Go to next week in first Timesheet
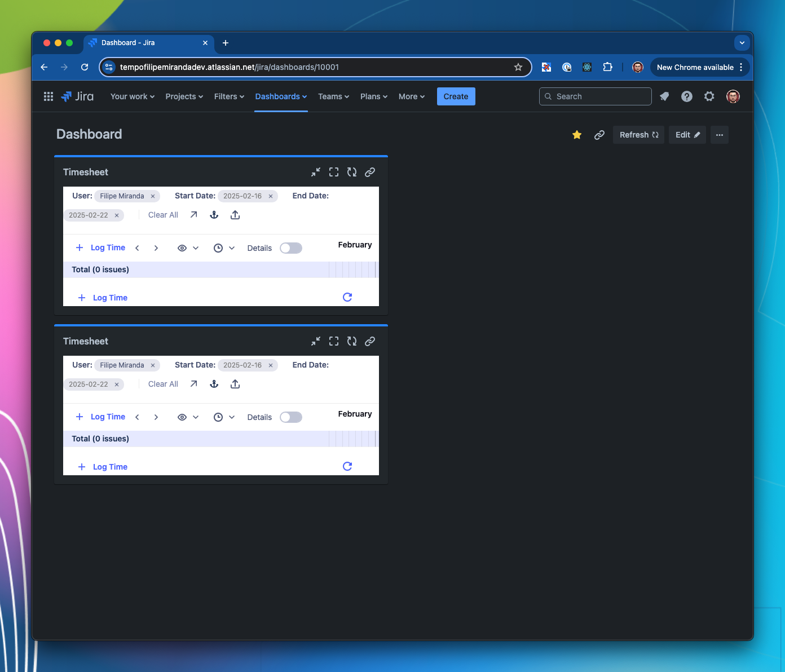The width and height of the screenshot is (785, 672). (x=156, y=248)
